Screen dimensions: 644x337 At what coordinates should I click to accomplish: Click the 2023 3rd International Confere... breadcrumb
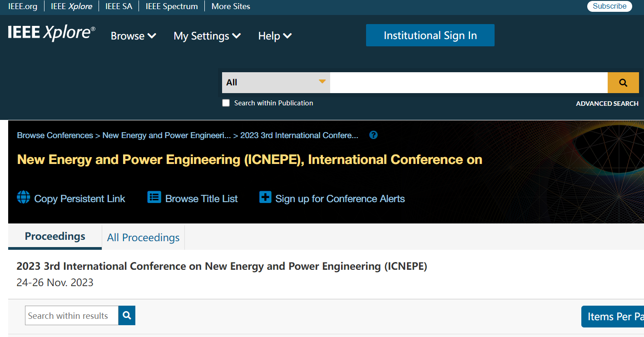click(x=299, y=135)
